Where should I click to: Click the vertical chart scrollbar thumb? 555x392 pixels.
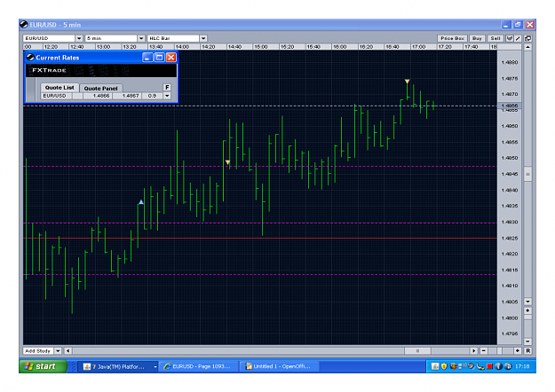click(x=527, y=174)
